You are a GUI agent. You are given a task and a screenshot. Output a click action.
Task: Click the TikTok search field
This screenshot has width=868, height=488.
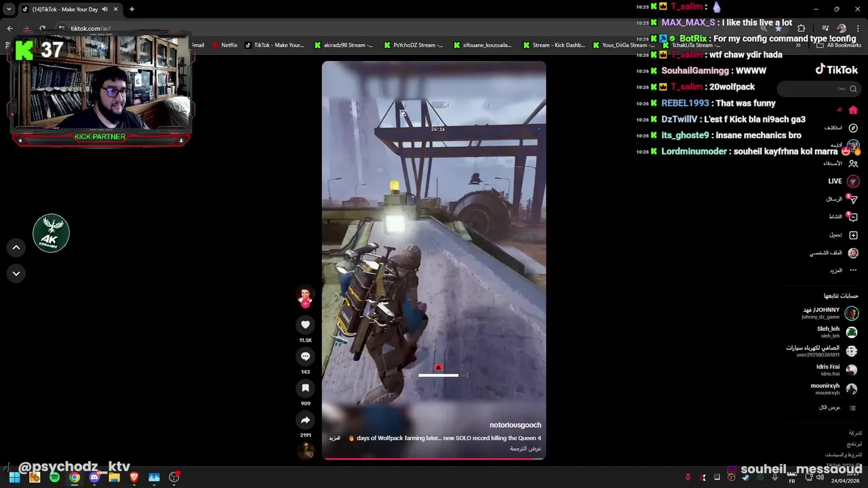point(818,89)
